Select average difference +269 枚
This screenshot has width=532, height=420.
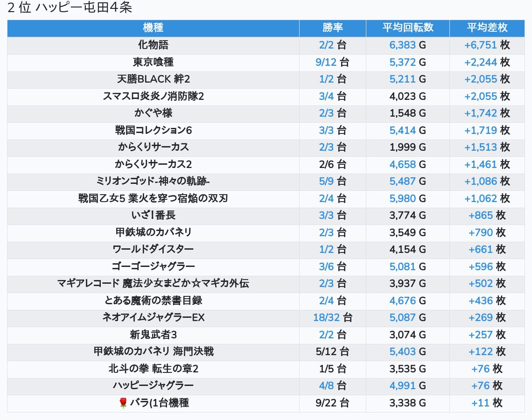point(487,318)
